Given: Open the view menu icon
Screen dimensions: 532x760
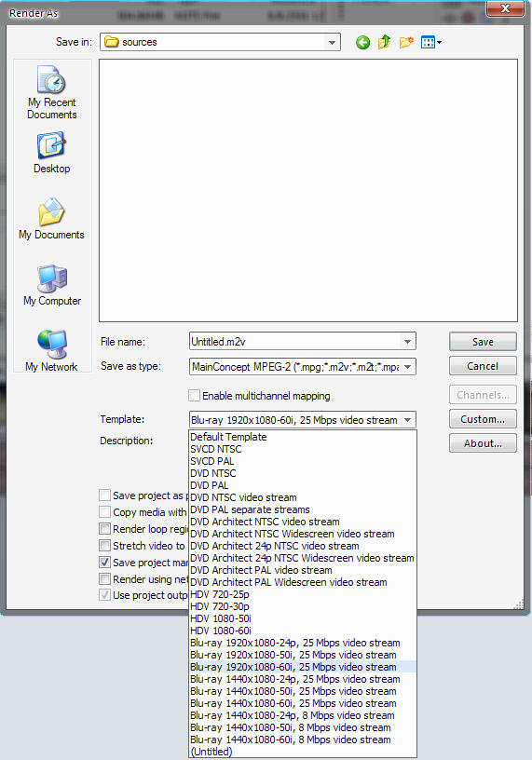Looking at the screenshot, I should pos(431,43).
